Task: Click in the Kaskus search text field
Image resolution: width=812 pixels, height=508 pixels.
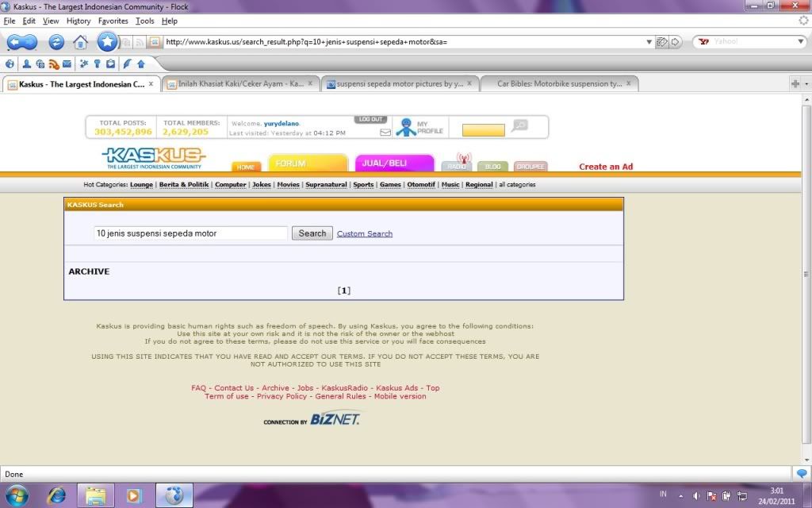Action: (190, 233)
